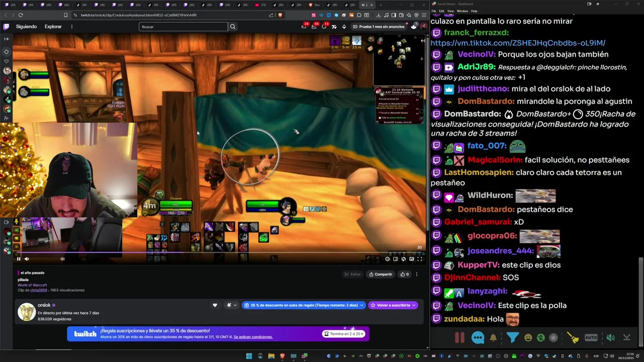Image resolution: width=644 pixels, height=362 pixels.
Task: Open the system volume tray icon
Action: [612, 356]
